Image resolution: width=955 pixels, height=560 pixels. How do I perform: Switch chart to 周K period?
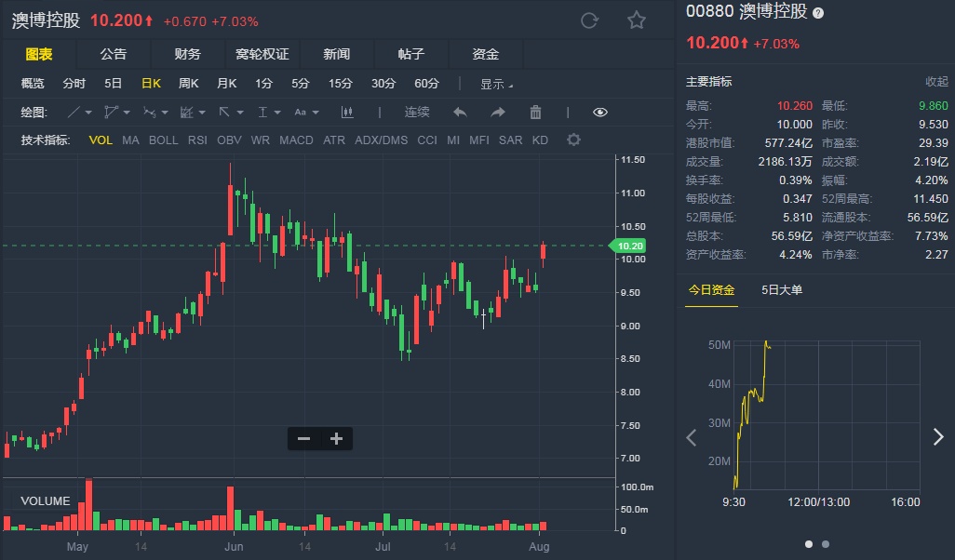click(189, 84)
